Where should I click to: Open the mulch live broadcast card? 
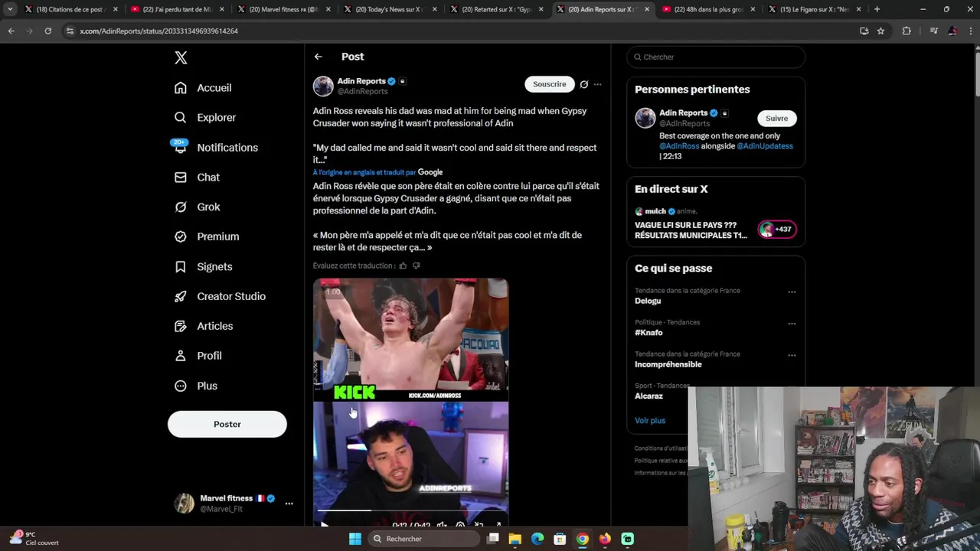coord(716,223)
